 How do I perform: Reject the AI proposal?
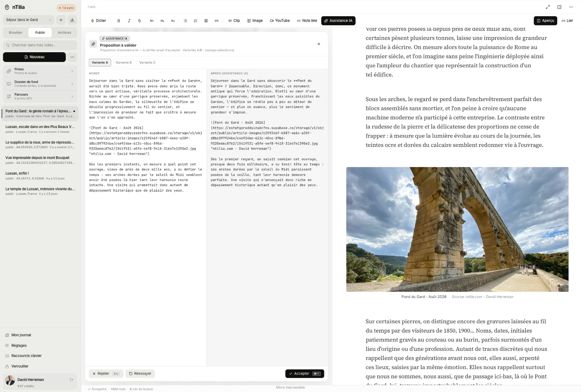pos(106,373)
